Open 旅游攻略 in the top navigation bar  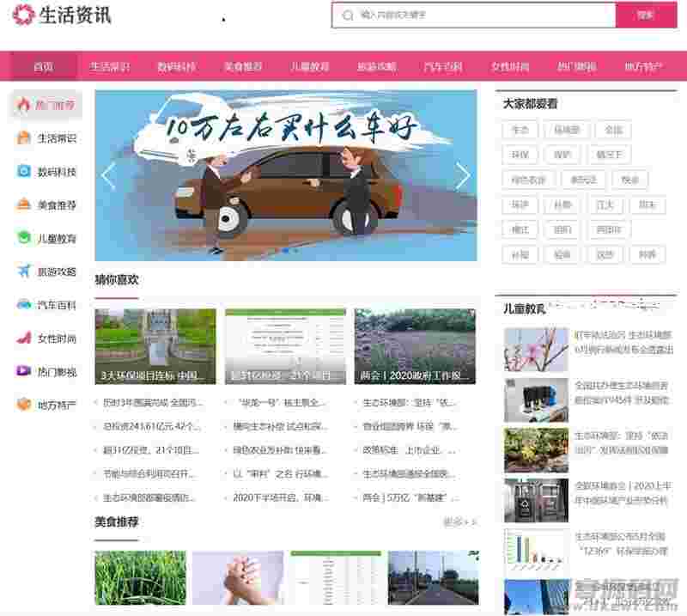[x=377, y=67]
